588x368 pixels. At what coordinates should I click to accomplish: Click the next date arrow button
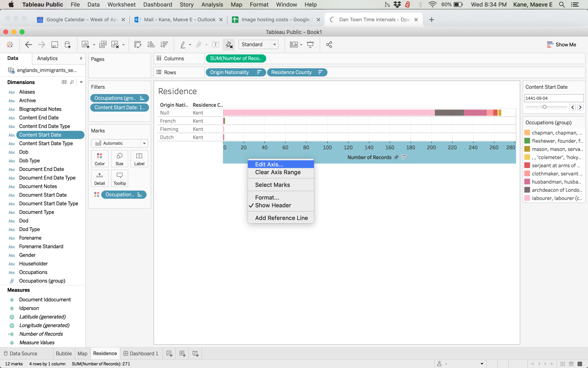coord(580,107)
